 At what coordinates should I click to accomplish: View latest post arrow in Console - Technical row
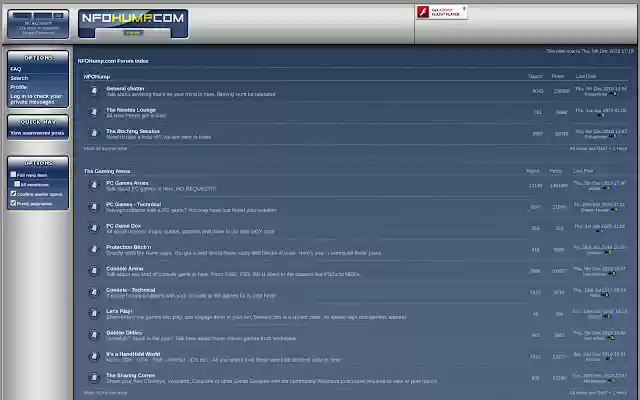point(605,295)
